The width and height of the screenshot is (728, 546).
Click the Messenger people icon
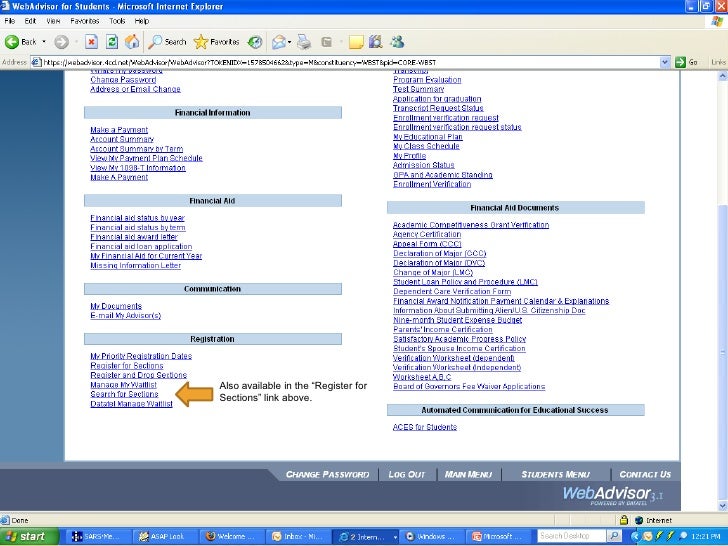pos(397,42)
